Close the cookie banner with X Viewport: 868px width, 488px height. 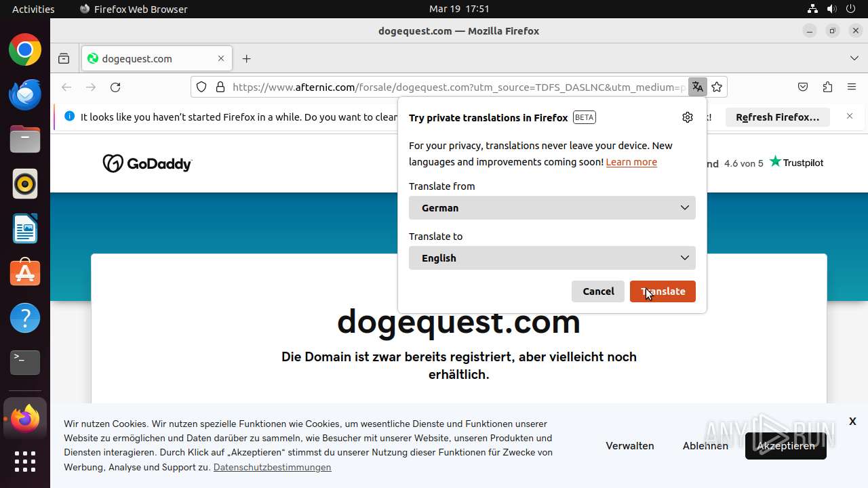(852, 422)
